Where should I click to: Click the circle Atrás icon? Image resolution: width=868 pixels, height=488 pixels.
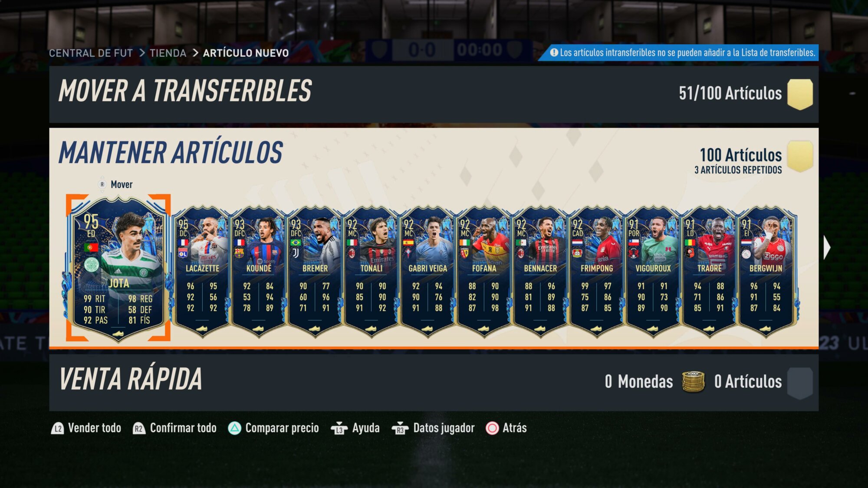pyautogui.click(x=492, y=429)
